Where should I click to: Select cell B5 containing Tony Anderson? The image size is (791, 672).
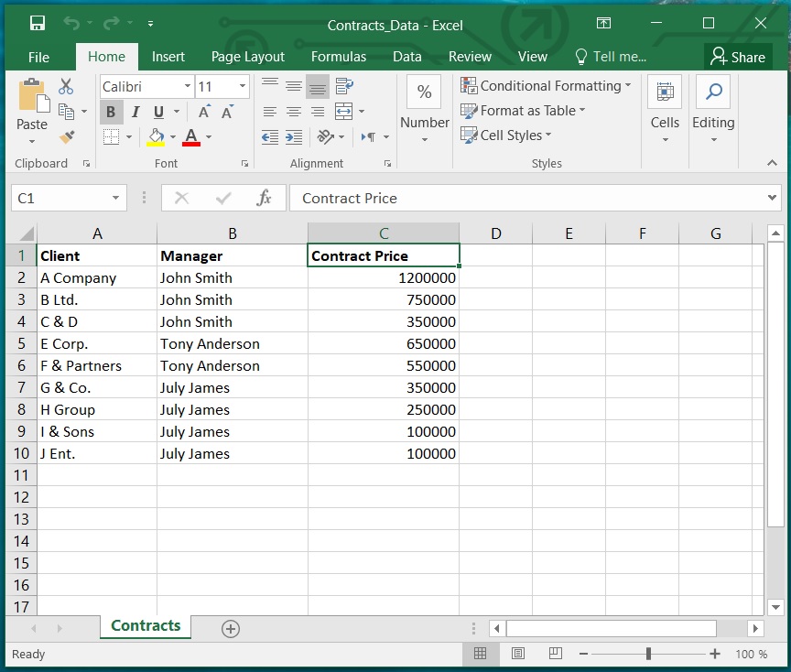click(231, 343)
